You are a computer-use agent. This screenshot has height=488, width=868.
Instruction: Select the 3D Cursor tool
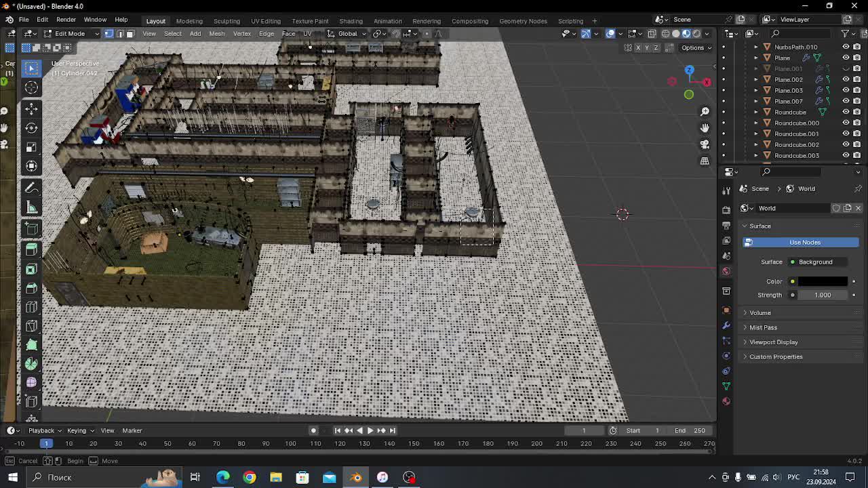[31, 87]
